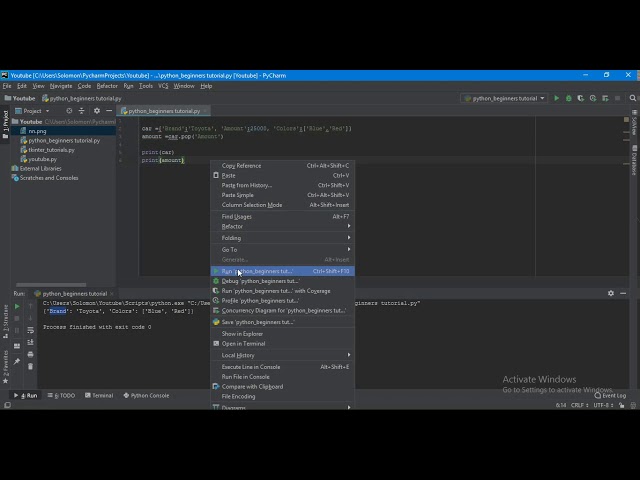Click the stop square in Run panel sidebar
This screenshot has width=640, height=480.
17,318
